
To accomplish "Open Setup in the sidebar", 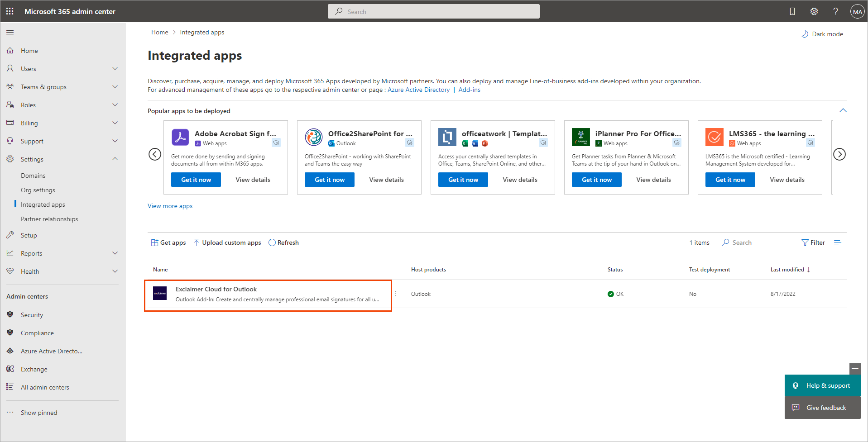I will click(x=29, y=235).
